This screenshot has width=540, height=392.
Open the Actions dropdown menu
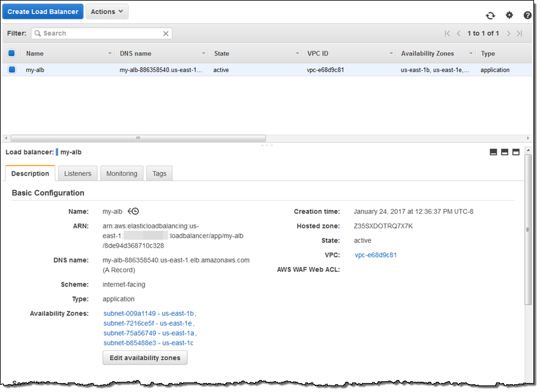107,11
